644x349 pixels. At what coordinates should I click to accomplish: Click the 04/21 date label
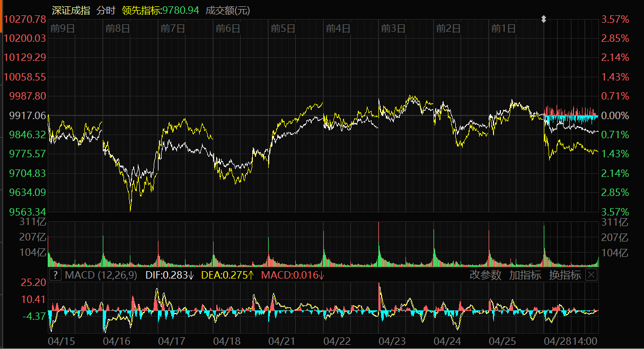281,341
